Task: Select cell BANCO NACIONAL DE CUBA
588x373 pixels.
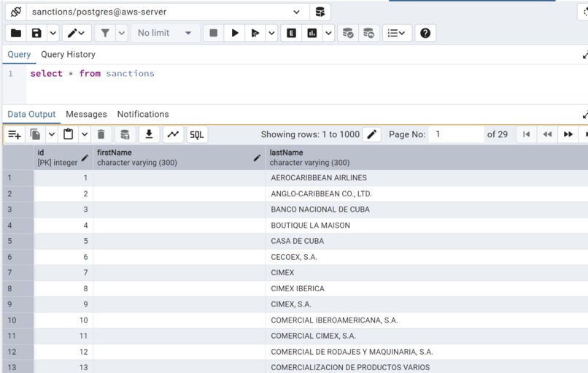Action: 427,209
